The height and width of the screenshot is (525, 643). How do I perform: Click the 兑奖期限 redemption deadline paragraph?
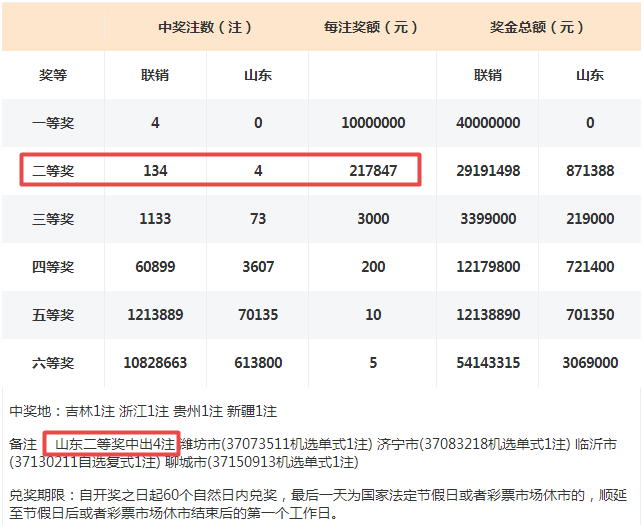click(x=318, y=504)
